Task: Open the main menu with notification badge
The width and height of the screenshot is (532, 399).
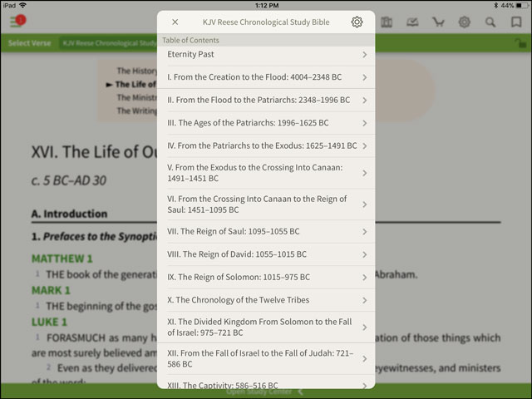Action: coord(17,21)
